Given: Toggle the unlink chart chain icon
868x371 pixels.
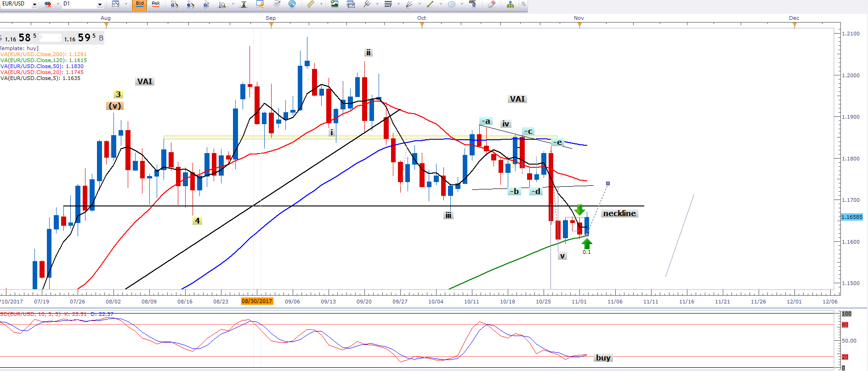Looking at the screenshot, I should [x=48, y=4].
